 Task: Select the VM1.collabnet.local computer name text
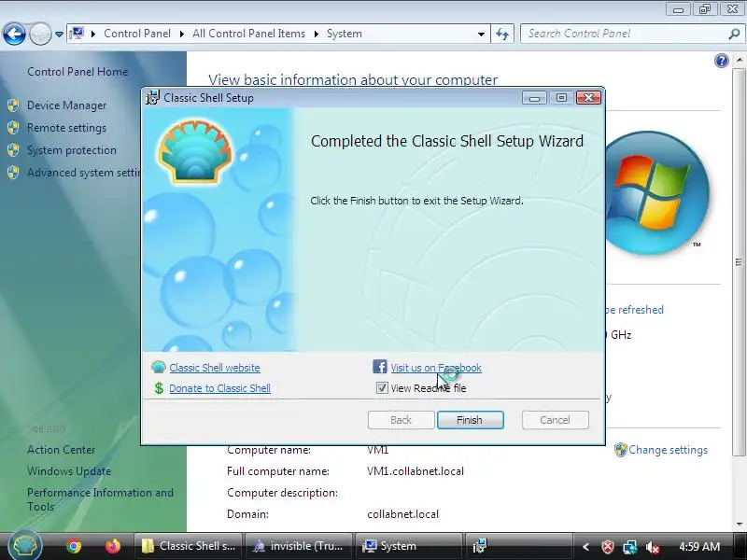tap(416, 471)
